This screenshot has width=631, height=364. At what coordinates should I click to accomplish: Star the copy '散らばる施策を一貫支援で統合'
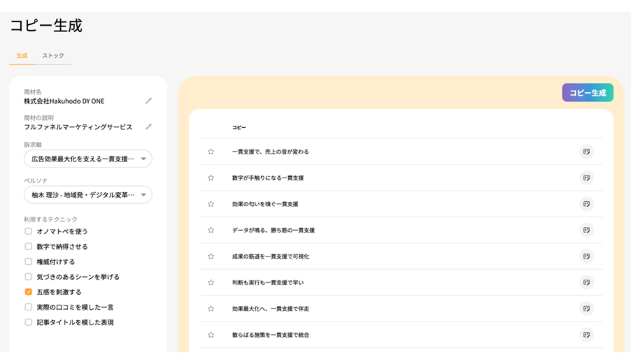[x=211, y=335]
